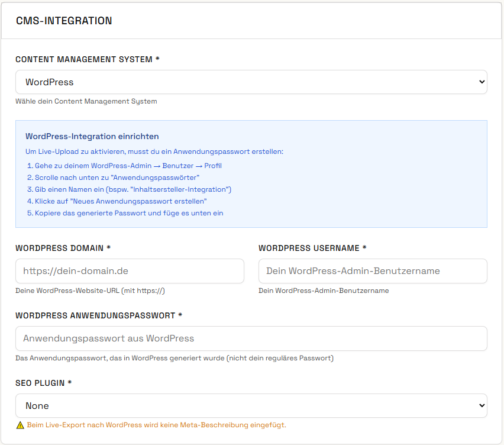This screenshot has height=445, width=504.
Task: Open the SEO Plugin dropdown showing None
Action: click(x=251, y=406)
